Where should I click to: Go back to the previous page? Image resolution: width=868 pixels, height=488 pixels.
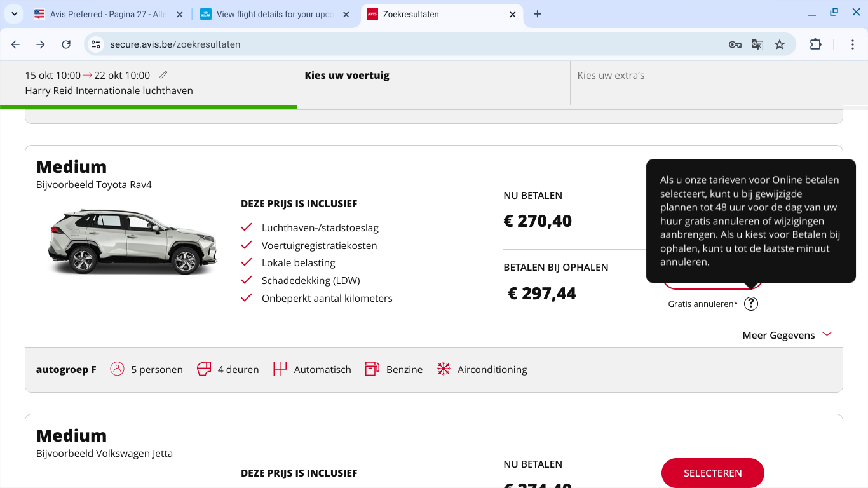coord(15,44)
